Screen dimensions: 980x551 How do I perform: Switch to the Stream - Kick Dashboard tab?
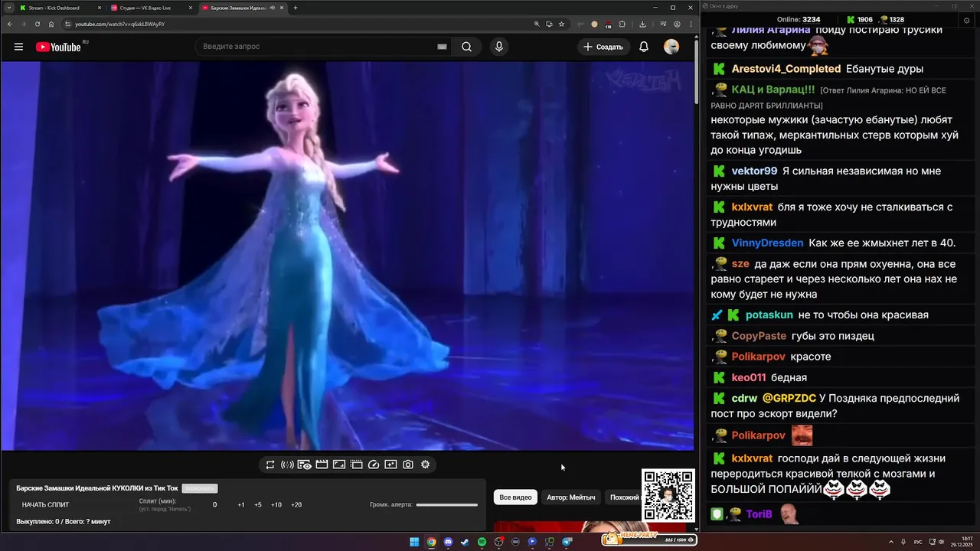tap(60, 8)
